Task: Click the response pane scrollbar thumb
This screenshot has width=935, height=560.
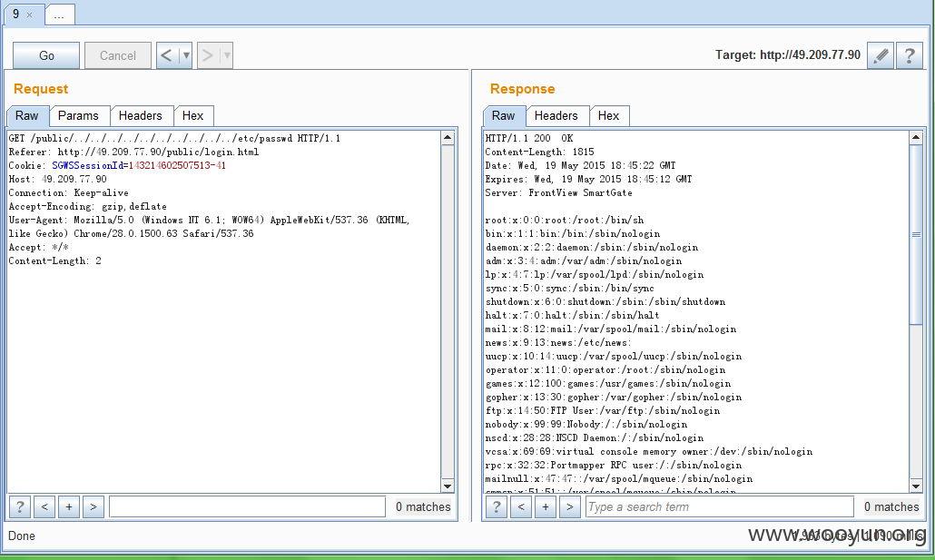Action: [x=917, y=234]
